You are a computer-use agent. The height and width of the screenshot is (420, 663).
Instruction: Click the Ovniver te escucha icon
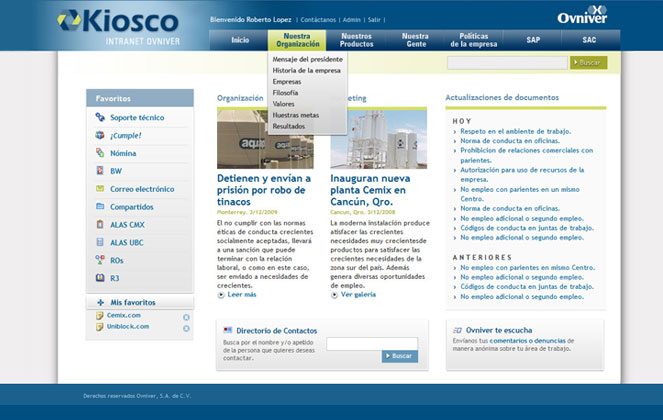[457, 330]
